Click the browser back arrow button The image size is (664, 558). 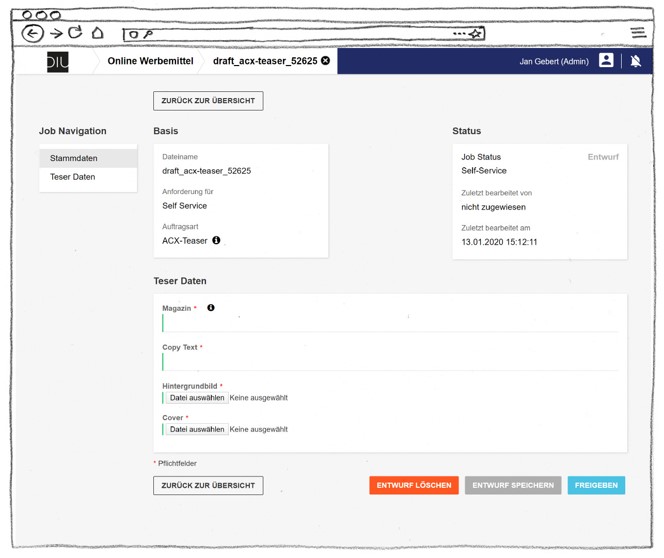[33, 33]
